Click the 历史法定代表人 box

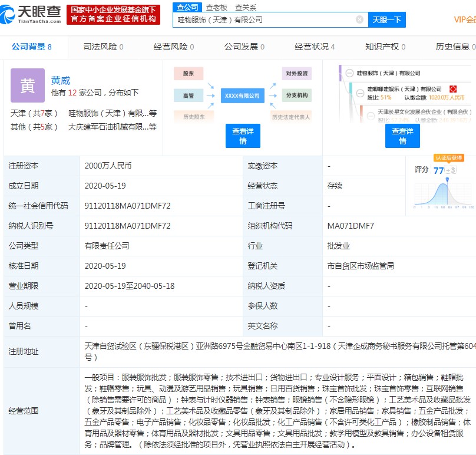pyautogui.click(x=291, y=117)
